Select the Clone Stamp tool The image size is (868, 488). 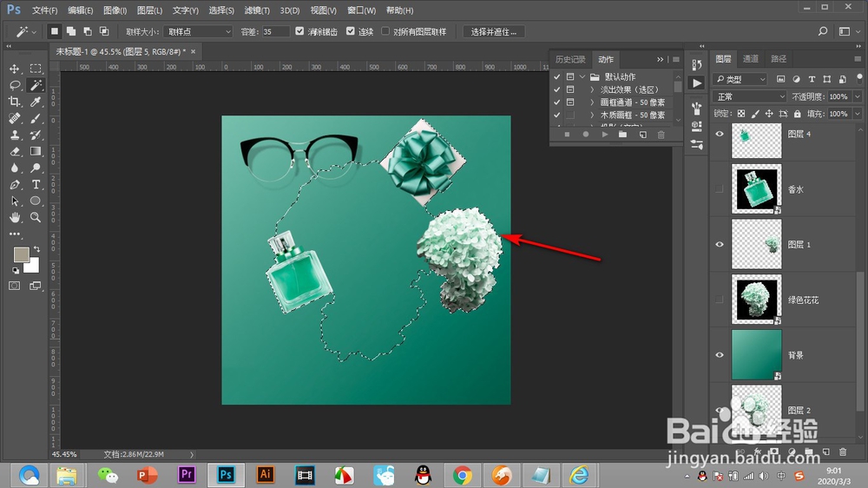15,135
